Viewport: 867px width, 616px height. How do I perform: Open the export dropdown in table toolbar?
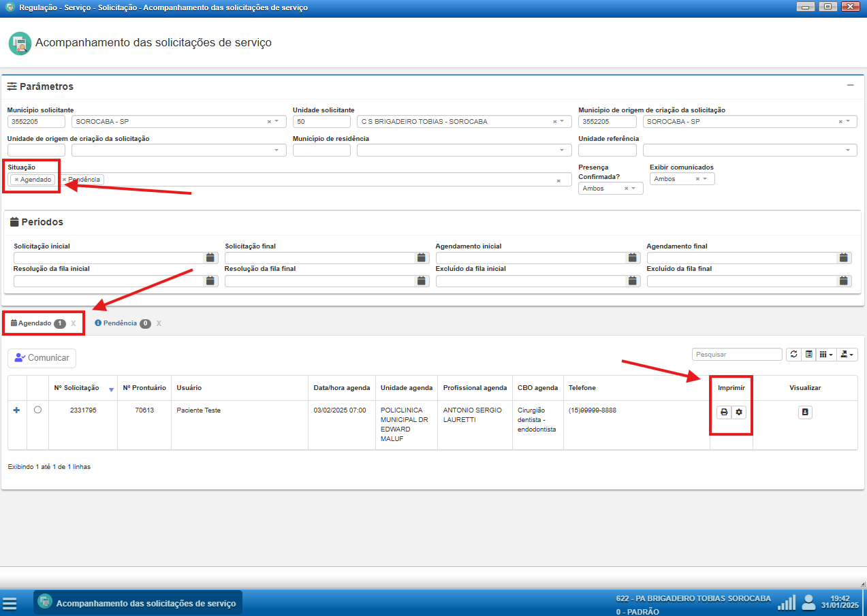[x=847, y=355]
